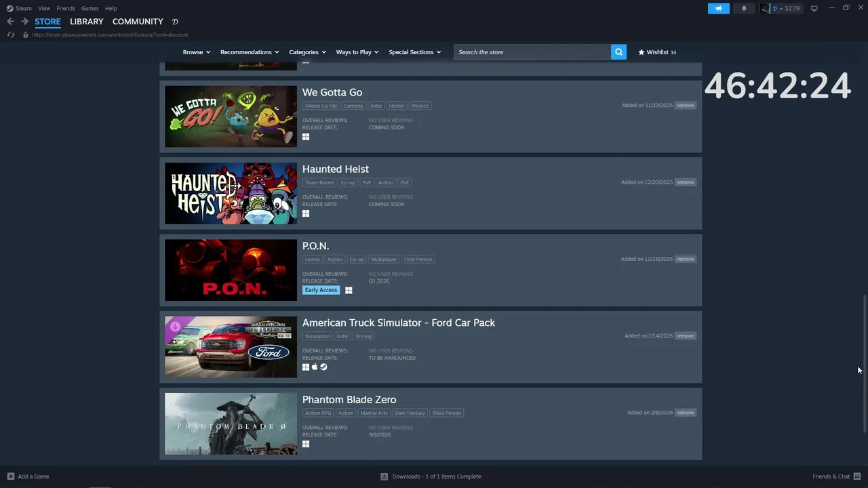Open the Friends menu

pos(66,8)
